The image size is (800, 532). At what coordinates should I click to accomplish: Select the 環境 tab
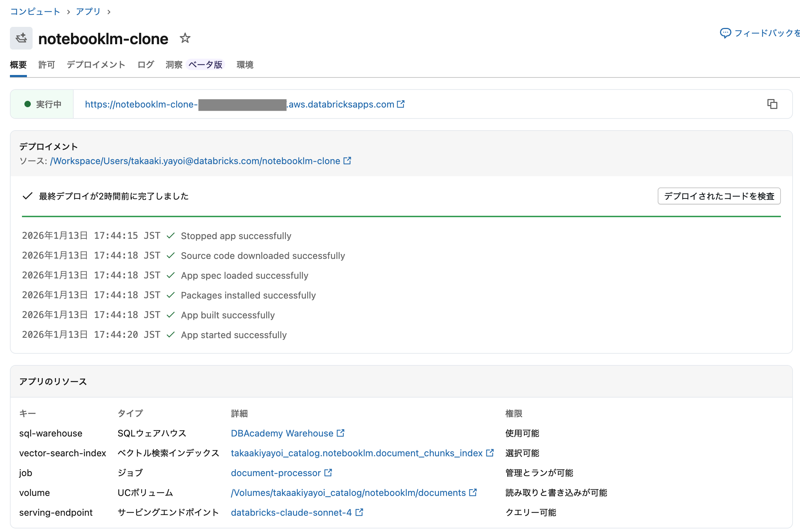pyautogui.click(x=245, y=64)
